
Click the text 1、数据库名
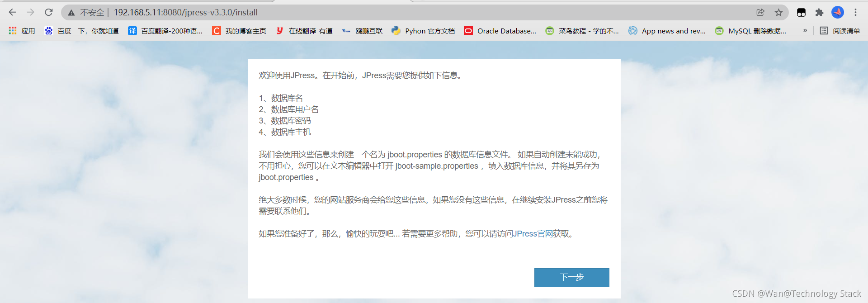(281, 98)
